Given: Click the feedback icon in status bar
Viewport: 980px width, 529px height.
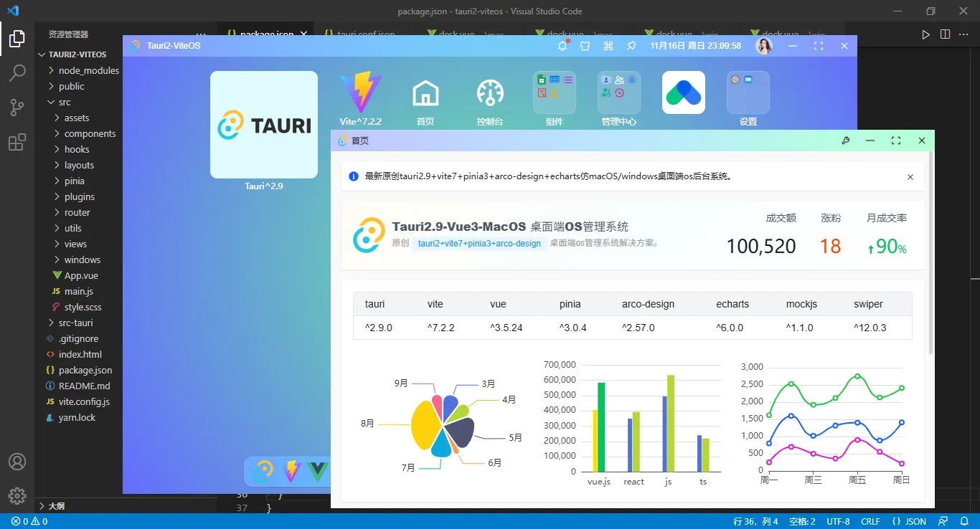Looking at the screenshot, I should 943,521.
